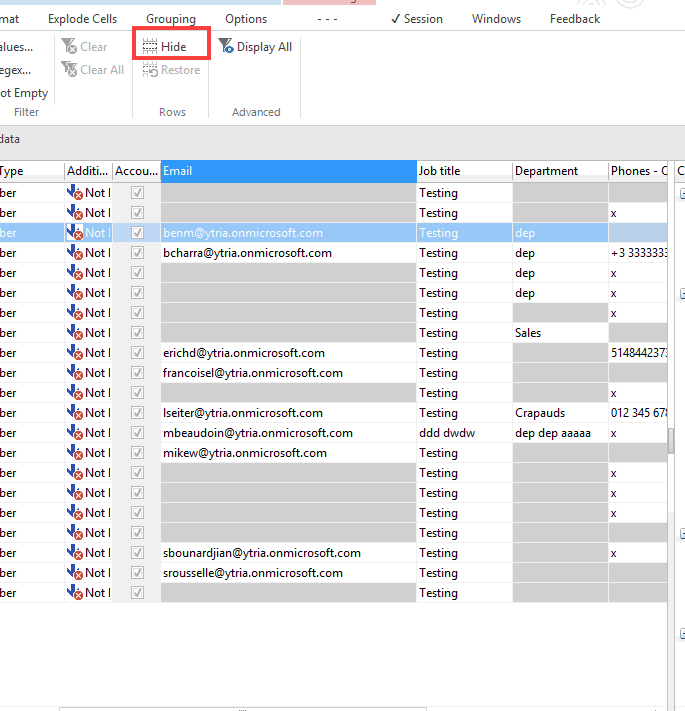Click the Not status icon in bcharra row

75,253
